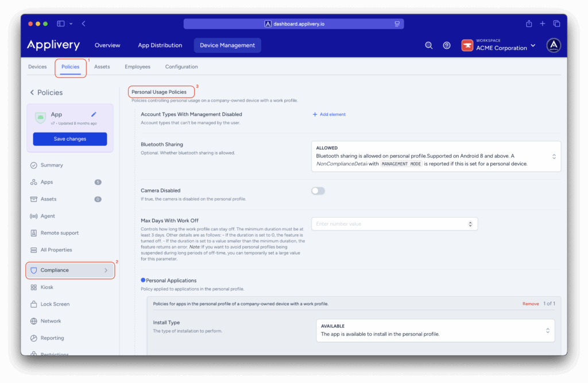Open the Install Type dropdown
The height and width of the screenshot is (383, 588).
pos(435,330)
